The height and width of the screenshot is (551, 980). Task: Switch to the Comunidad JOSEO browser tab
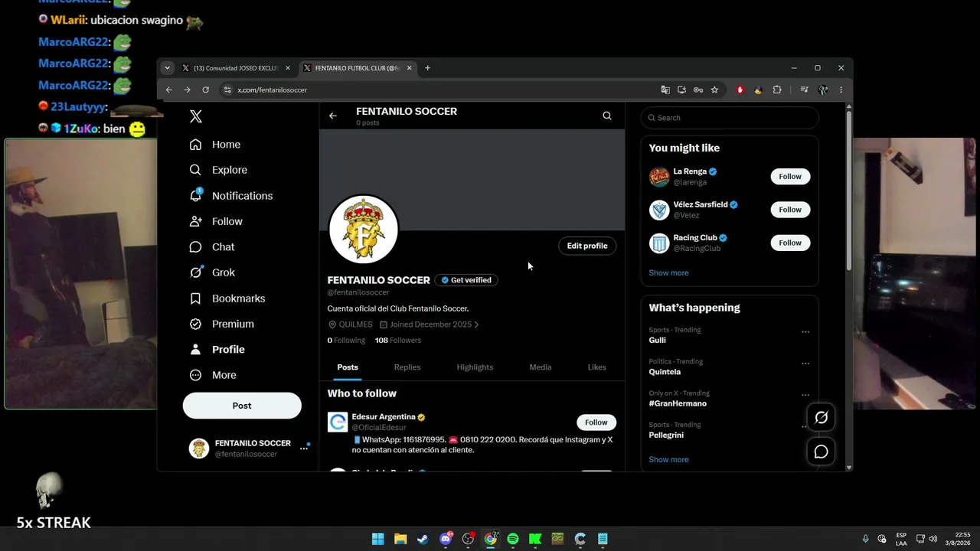236,68
